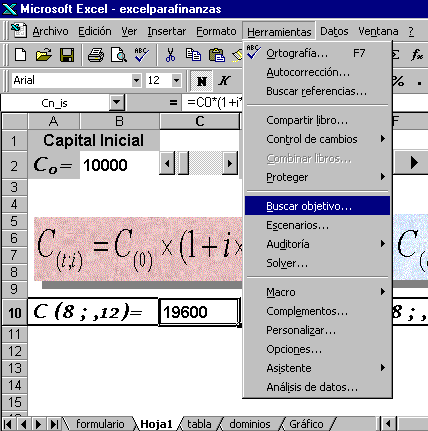Select Personalizar... menu entry
The height and width of the screenshot is (431, 428).
tap(317, 330)
